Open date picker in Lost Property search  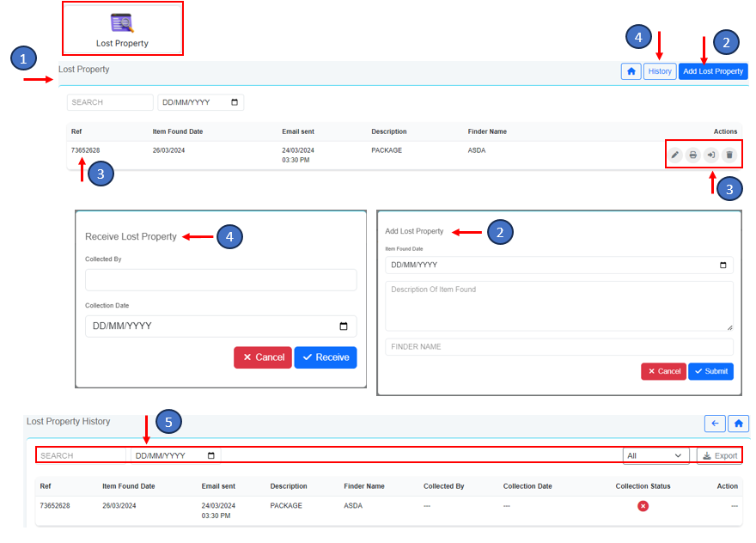(235, 102)
